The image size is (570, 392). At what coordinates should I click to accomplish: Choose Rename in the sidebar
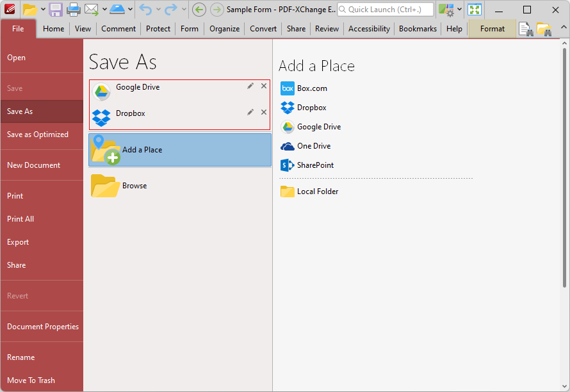point(42,357)
